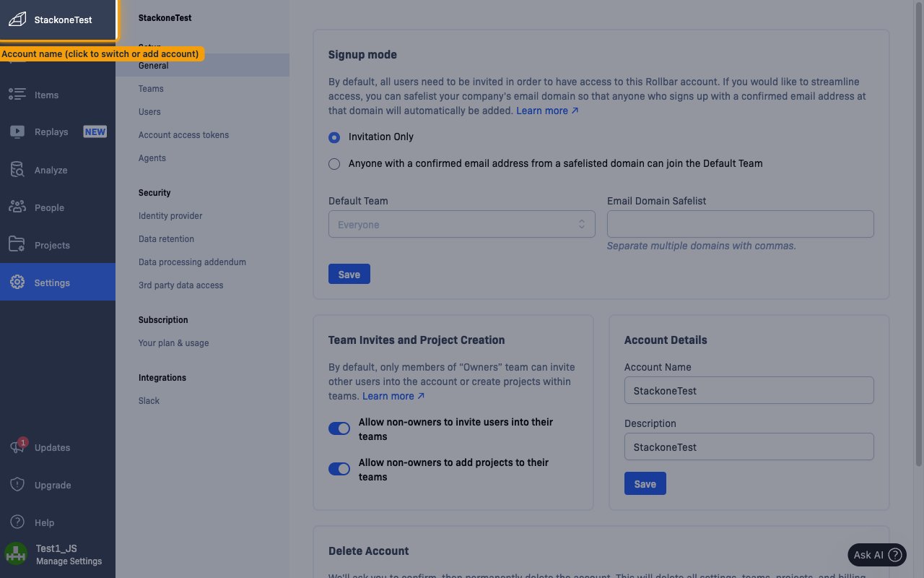Open Your plan & usage
The height and width of the screenshot is (578, 924).
(173, 343)
